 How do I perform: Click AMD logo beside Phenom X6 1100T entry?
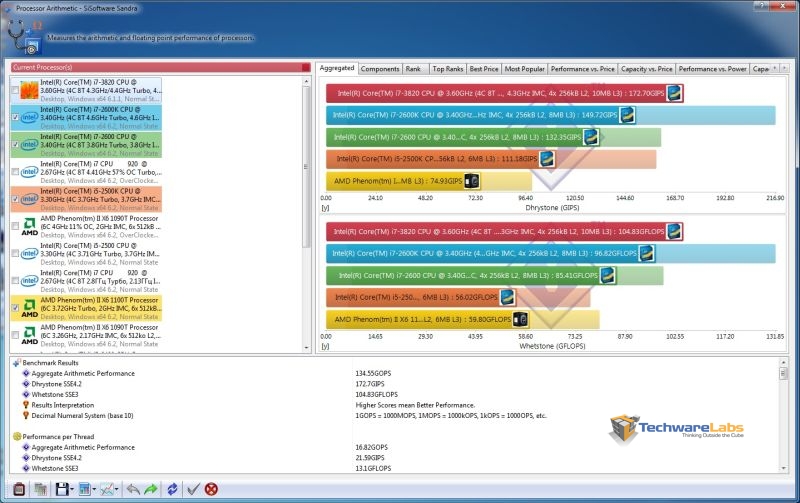(30, 308)
